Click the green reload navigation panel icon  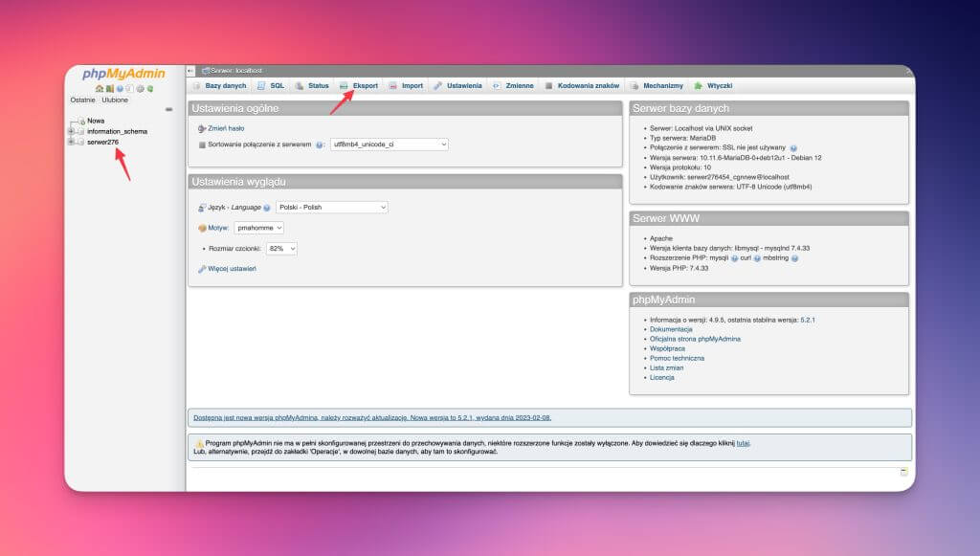[150, 89]
